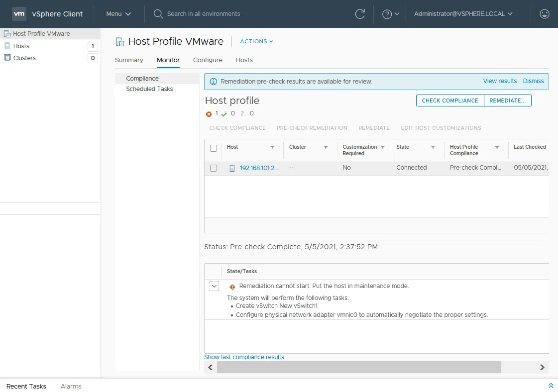
Task: Open the Menu dropdown
Action: (x=118, y=14)
